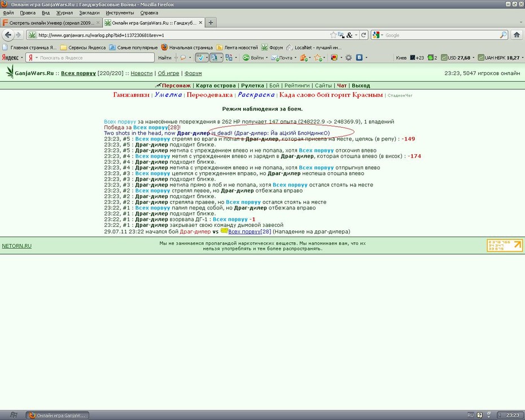The image size is (525, 420).
Task: Click into the Yandex search input field
Action: 95,58
